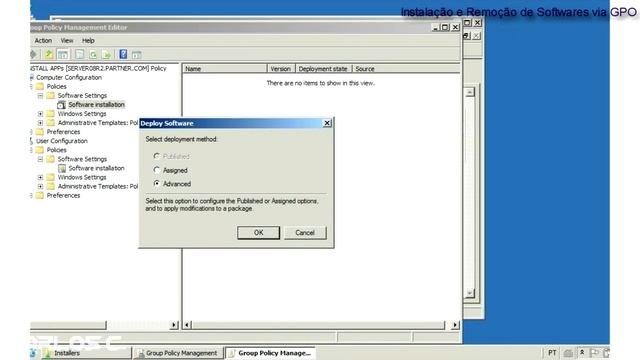Open the Help menu

pyautogui.click(x=88, y=40)
